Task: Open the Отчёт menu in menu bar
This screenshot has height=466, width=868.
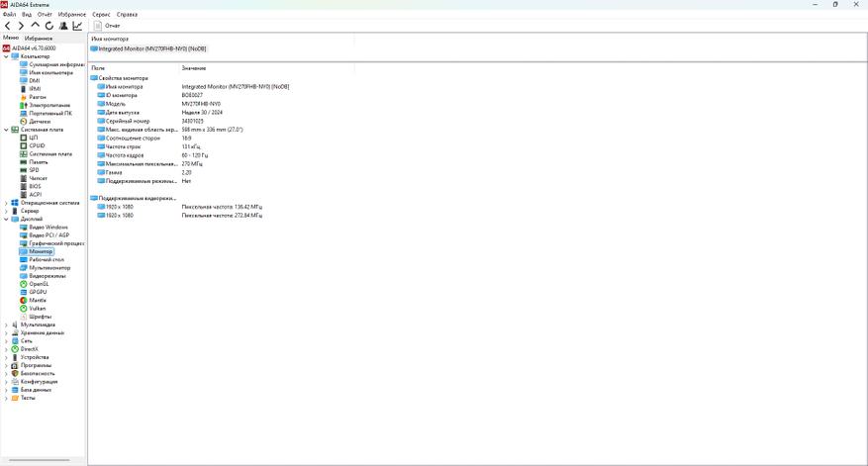Action: point(45,15)
